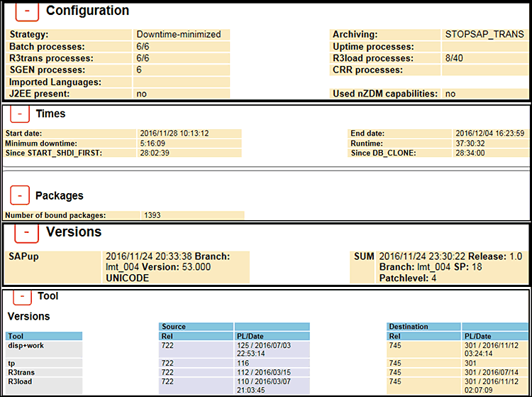
Task: Collapse the Times section
Action: coord(21,114)
